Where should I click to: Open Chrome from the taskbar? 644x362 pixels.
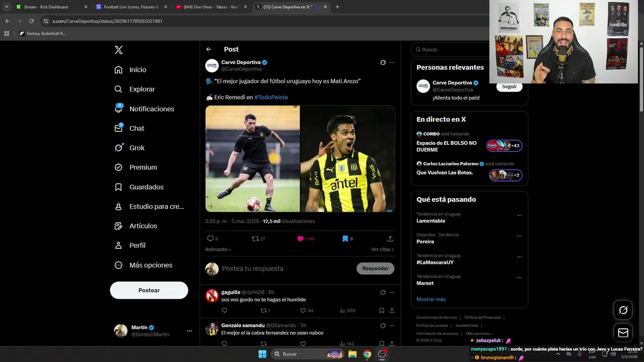pos(367,354)
